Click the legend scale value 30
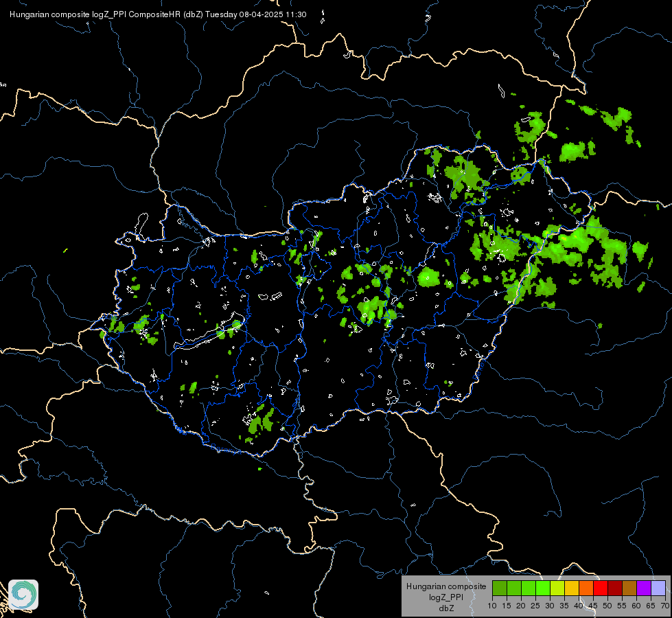This screenshot has width=672, height=618. coord(550,606)
